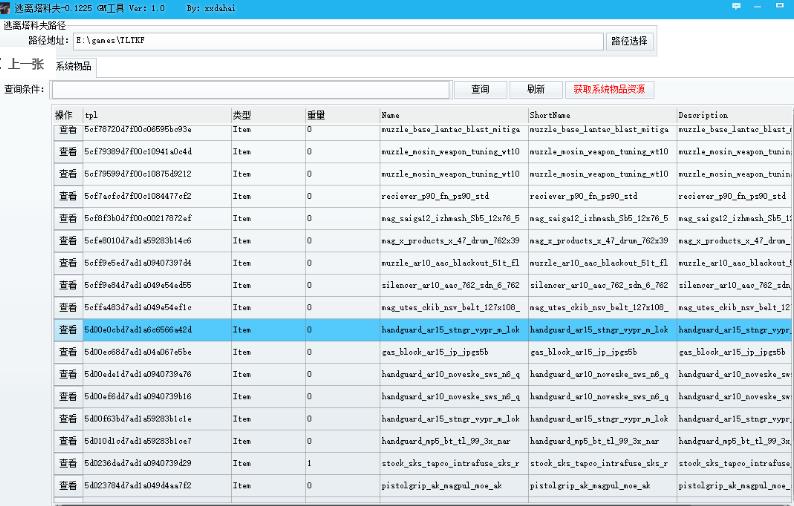This screenshot has height=506, width=794.
Task: Click 查看 for tpl 5d00ef6dd7ad1a0940739b16 row
Action: [x=68, y=397]
